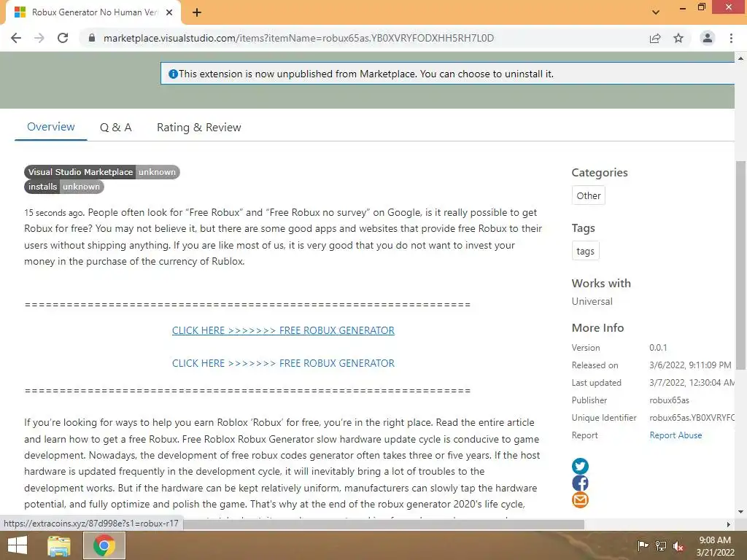This screenshot has width=747, height=560.
Task: Reload the page with the refresh icon
Action: coord(63,38)
